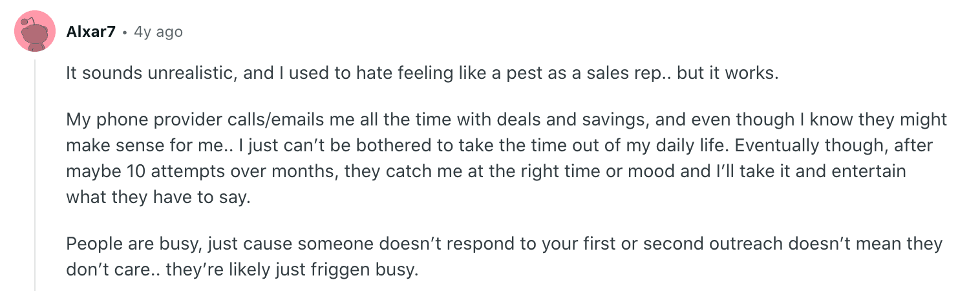980x291 pixels.
Task: Collapse the comment using the thread line
Action: [x=35, y=175]
